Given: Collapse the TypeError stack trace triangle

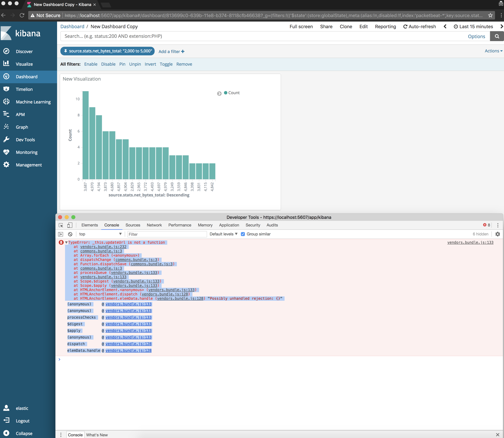Looking at the screenshot, I should coord(66,243).
